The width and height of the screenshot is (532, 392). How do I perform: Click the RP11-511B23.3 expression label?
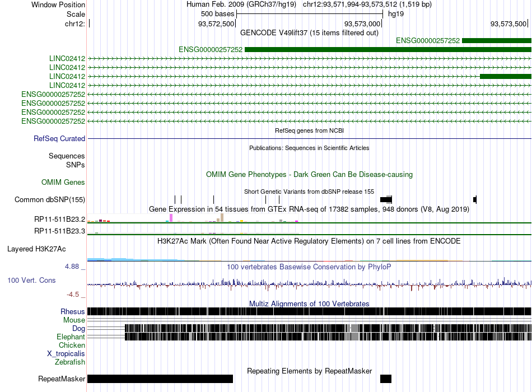click(60, 231)
